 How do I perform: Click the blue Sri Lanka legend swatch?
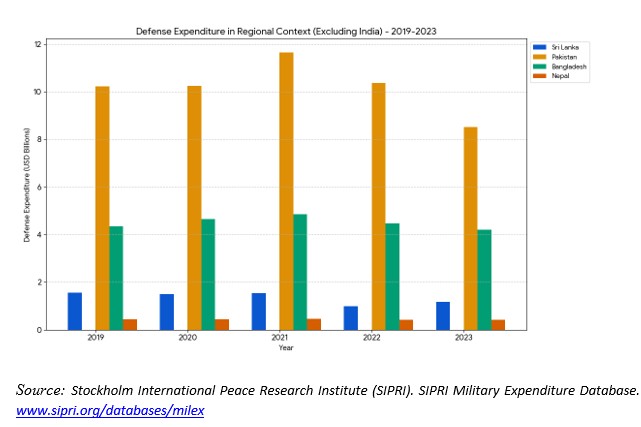point(540,47)
